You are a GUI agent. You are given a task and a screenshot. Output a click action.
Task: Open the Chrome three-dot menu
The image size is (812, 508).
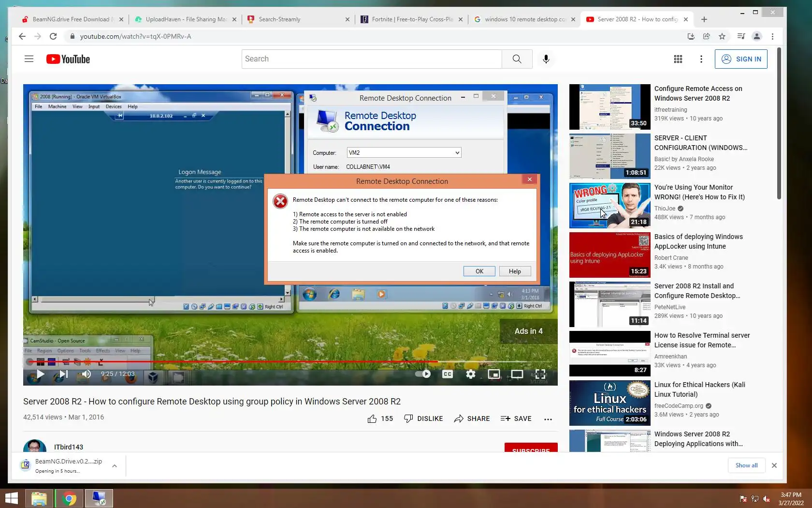coord(772,36)
